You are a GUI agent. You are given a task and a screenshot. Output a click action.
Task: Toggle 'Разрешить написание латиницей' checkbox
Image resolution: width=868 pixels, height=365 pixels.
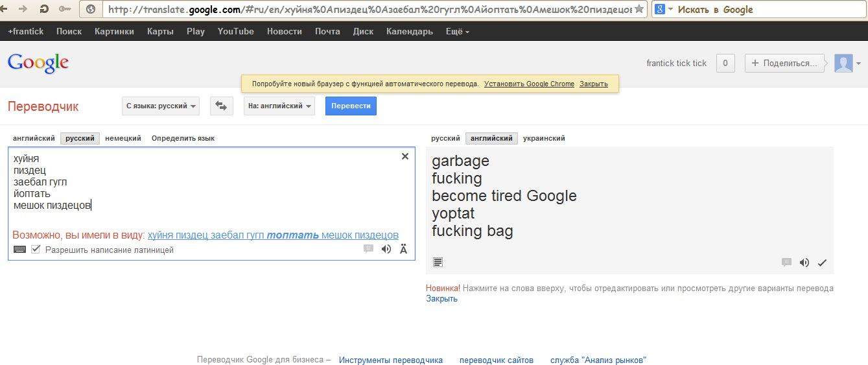(36, 250)
